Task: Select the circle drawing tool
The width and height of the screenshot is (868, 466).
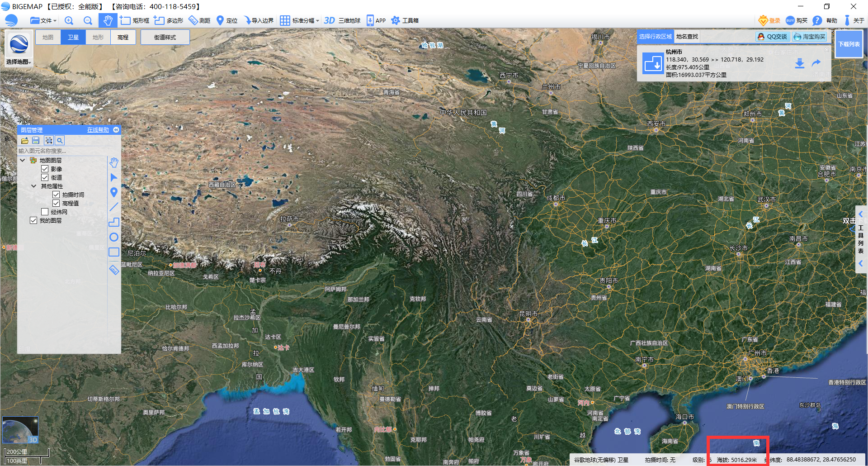Action: click(x=114, y=237)
